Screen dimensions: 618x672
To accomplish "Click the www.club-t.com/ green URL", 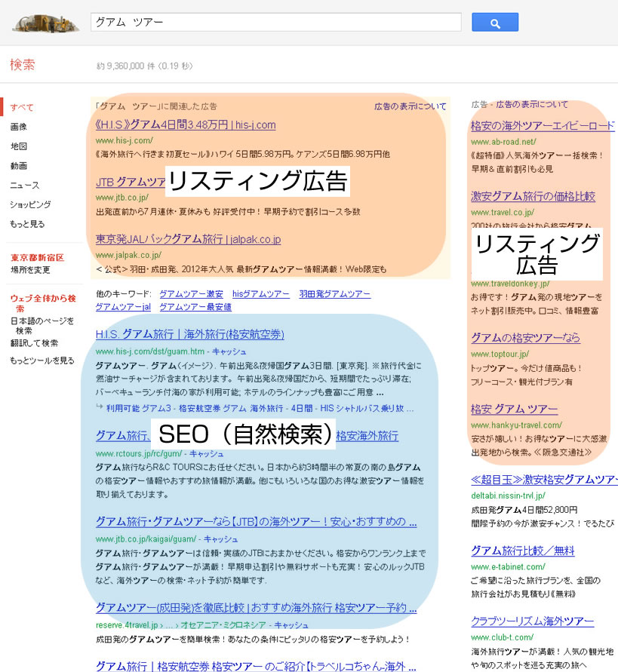I will tap(503, 637).
